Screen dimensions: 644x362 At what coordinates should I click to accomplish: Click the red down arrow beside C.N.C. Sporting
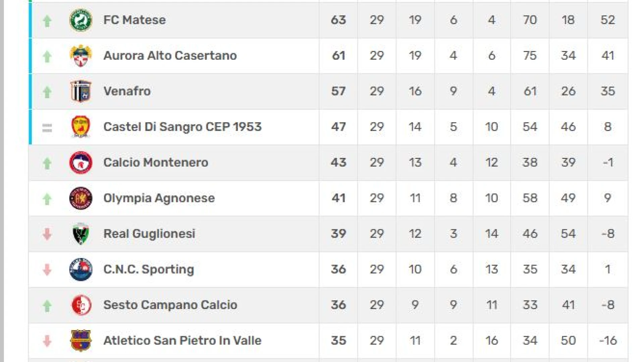tap(47, 269)
